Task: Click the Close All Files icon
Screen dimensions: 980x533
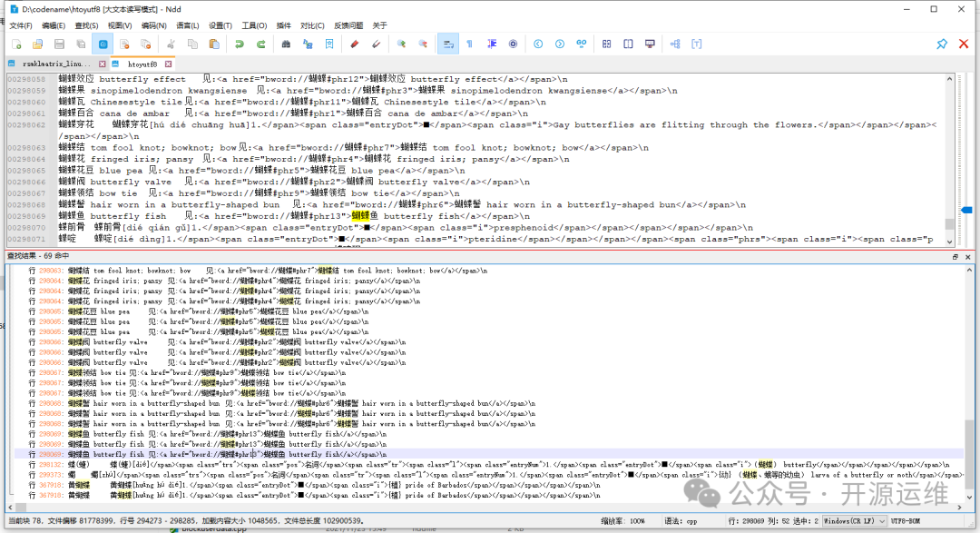Action: coord(145,44)
